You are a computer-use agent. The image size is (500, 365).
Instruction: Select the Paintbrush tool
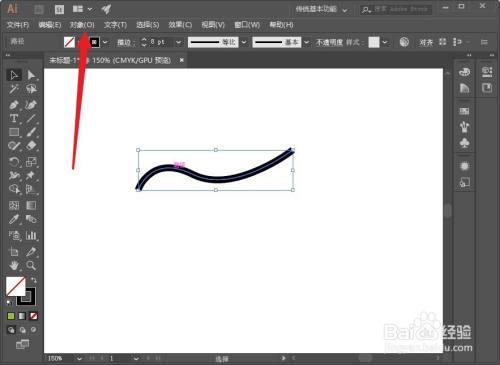click(31, 132)
